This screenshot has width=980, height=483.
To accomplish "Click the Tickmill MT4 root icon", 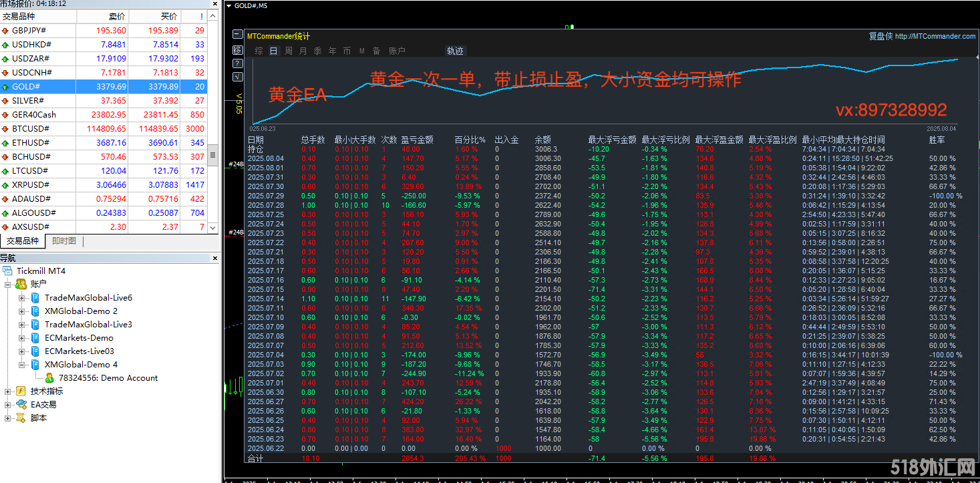I will tap(7, 271).
